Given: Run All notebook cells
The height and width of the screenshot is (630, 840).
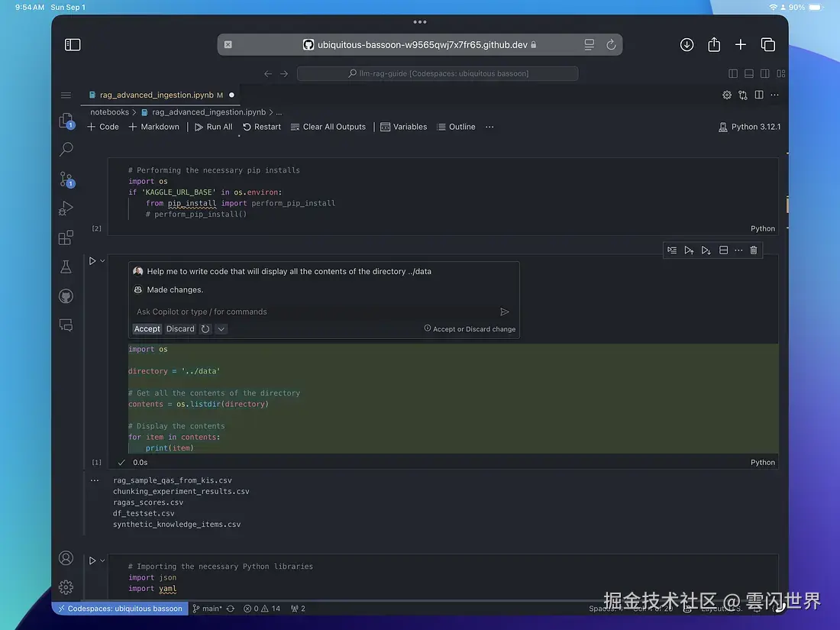Looking at the screenshot, I should (x=213, y=127).
